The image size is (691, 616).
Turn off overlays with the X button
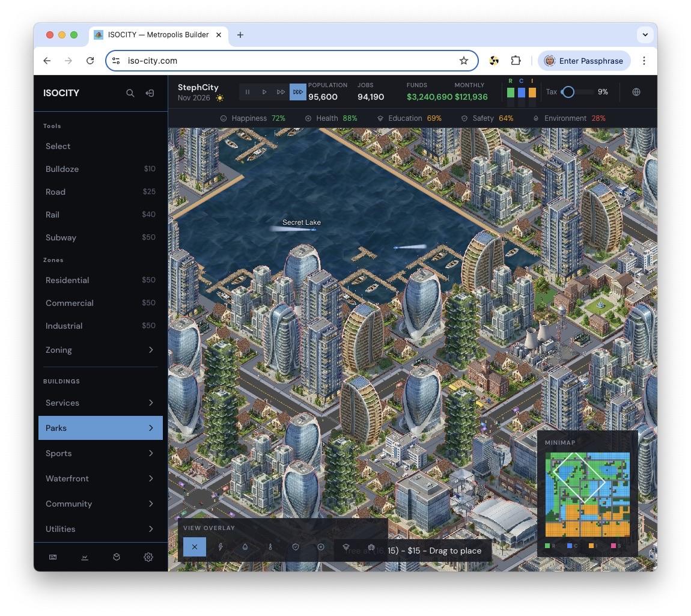(x=195, y=547)
